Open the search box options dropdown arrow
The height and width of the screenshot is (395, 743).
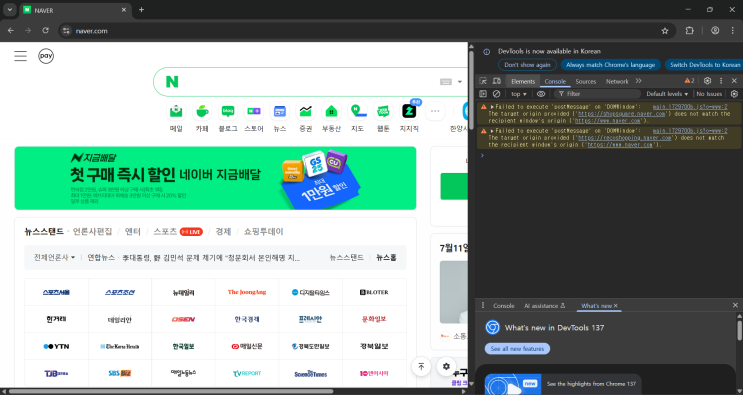(460, 82)
